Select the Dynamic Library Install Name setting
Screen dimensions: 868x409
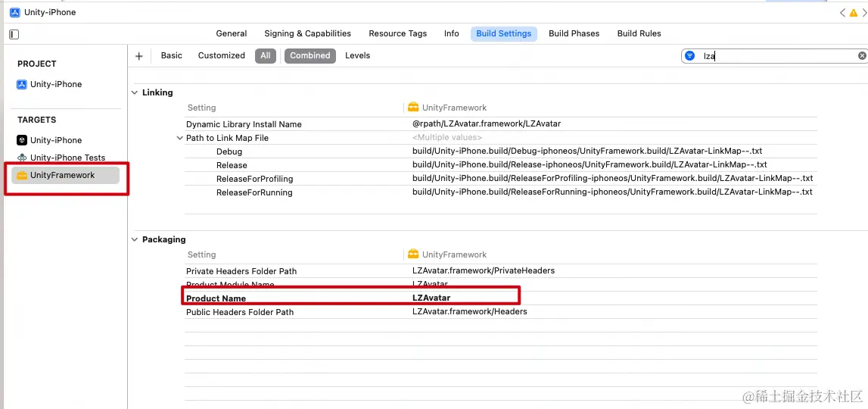244,124
